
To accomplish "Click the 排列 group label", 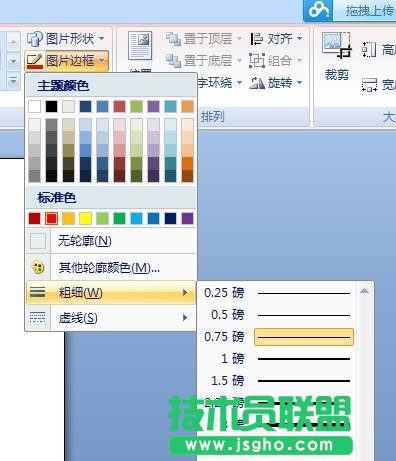I will [x=212, y=117].
